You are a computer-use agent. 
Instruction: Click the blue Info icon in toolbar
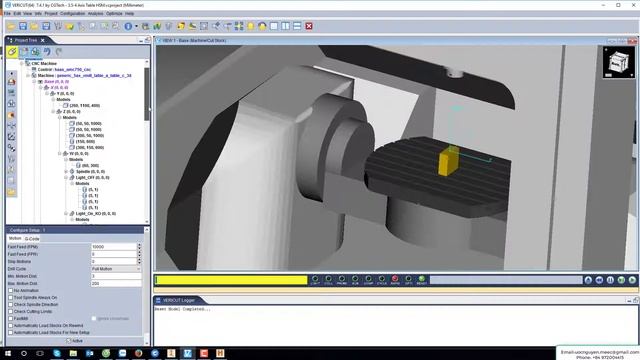[x=128, y=26]
